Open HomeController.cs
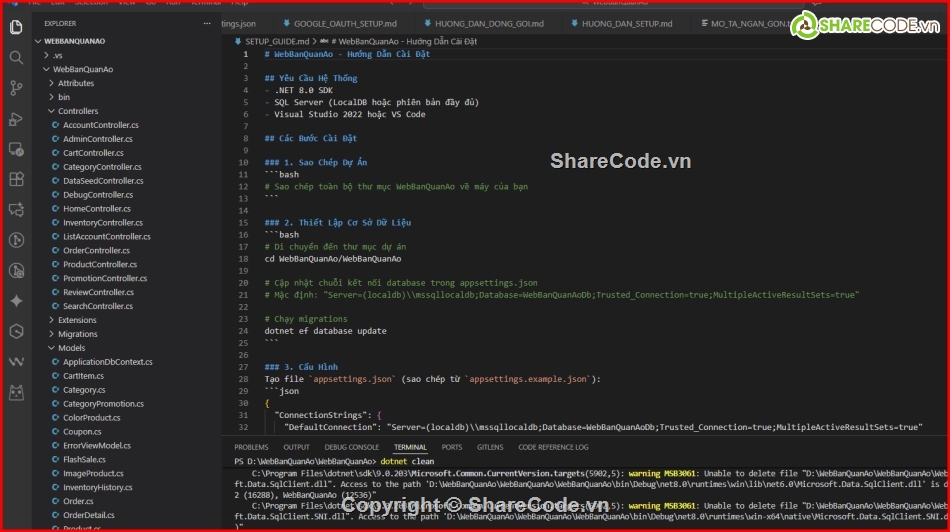Image resolution: width=950 pixels, height=532 pixels. [97, 208]
